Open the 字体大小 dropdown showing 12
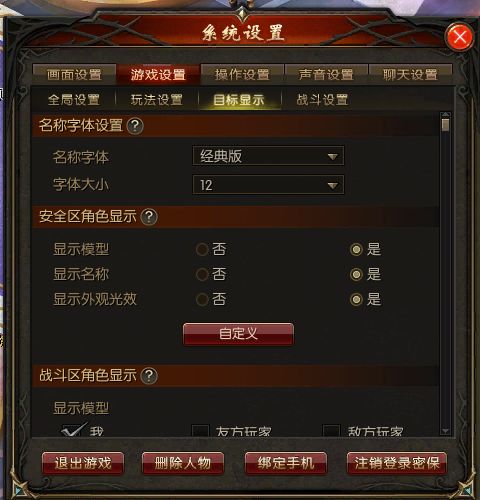 click(268, 185)
